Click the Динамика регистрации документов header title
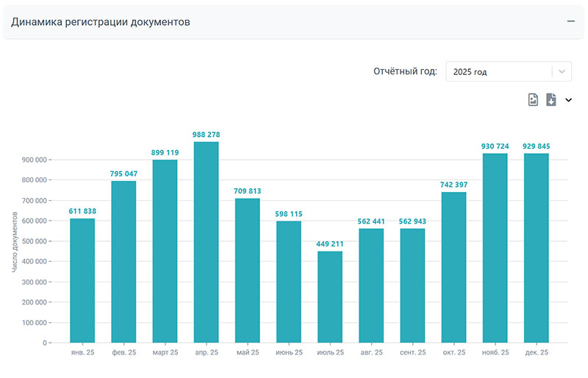The width and height of the screenshot is (588, 378). [x=101, y=22]
